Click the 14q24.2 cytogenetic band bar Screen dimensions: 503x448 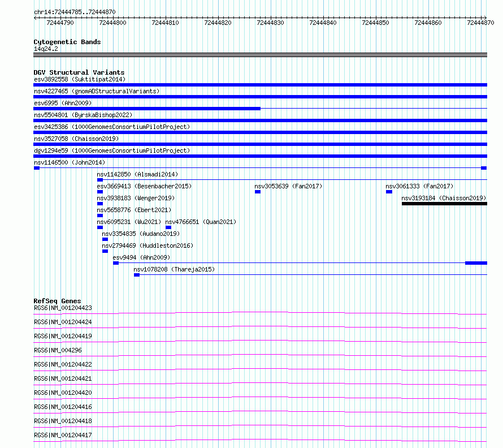260,55
